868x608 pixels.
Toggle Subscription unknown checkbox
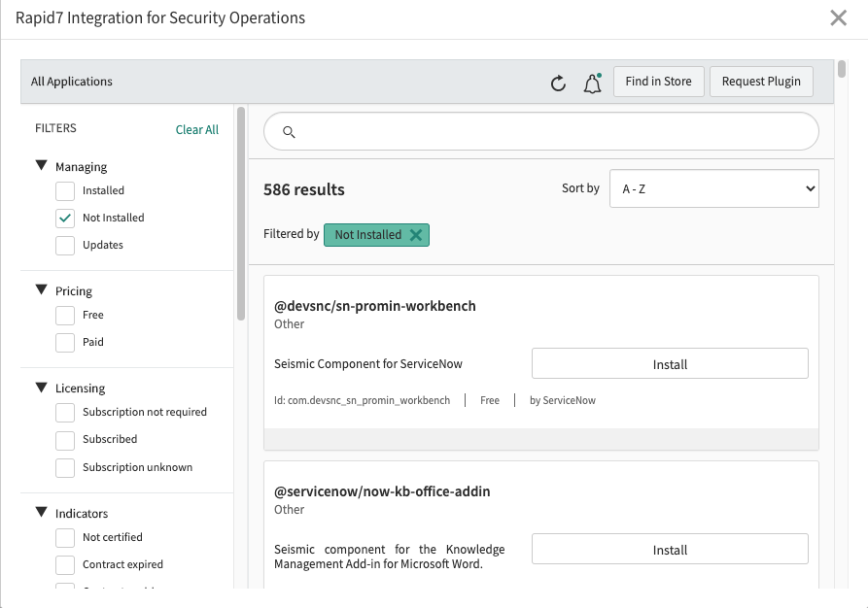65,467
